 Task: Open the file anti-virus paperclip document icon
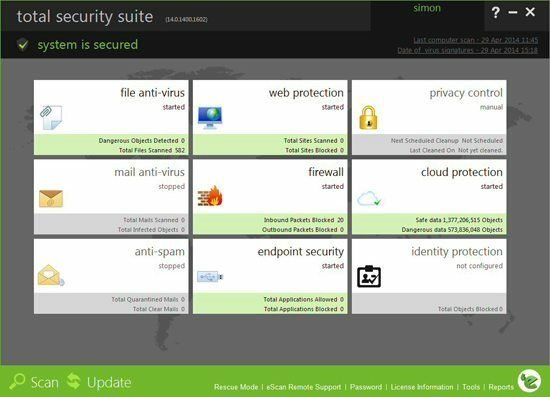[51, 117]
